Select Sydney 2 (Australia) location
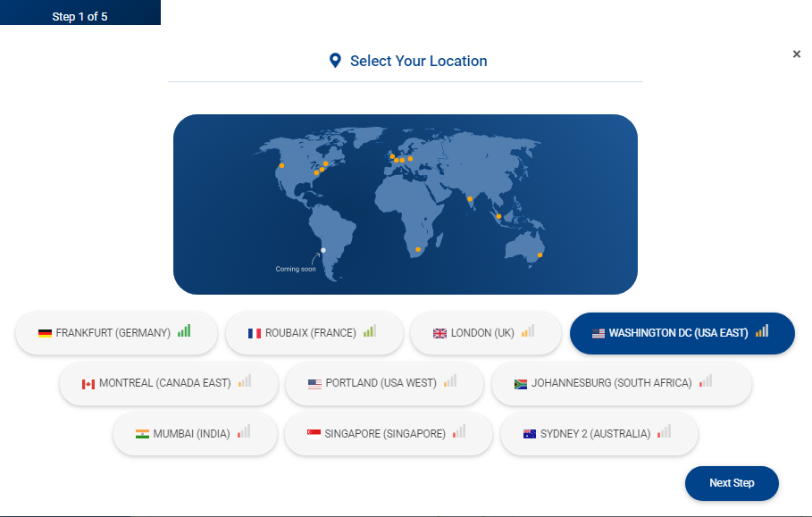This screenshot has height=517, width=812. pos(599,434)
